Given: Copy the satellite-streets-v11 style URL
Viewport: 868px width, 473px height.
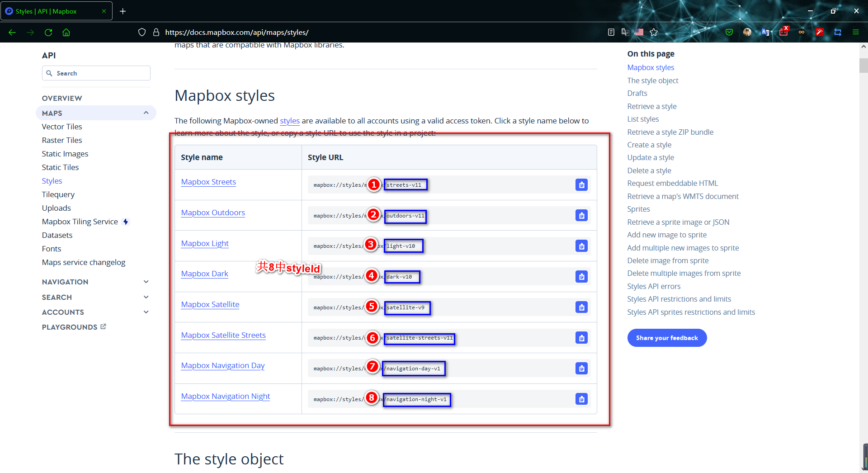Looking at the screenshot, I should coord(581,338).
